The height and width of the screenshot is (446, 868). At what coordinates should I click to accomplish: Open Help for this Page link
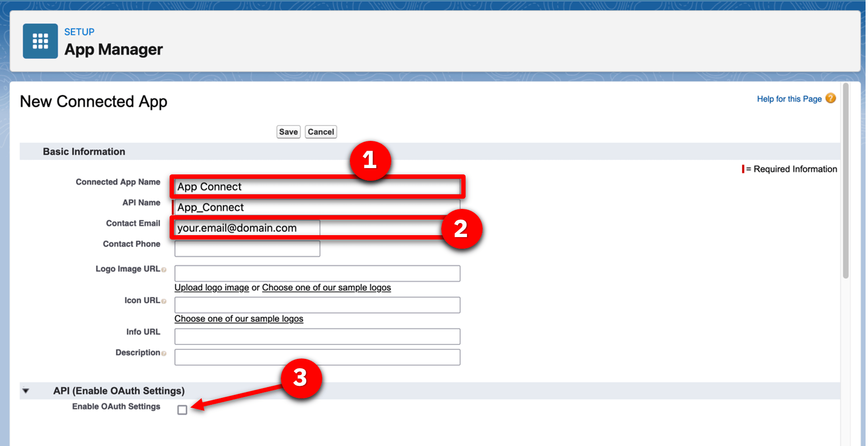pos(788,98)
